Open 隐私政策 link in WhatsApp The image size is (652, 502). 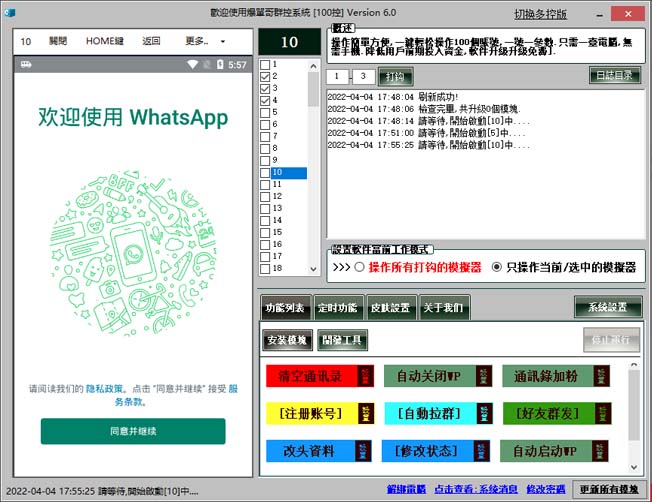coord(105,389)
